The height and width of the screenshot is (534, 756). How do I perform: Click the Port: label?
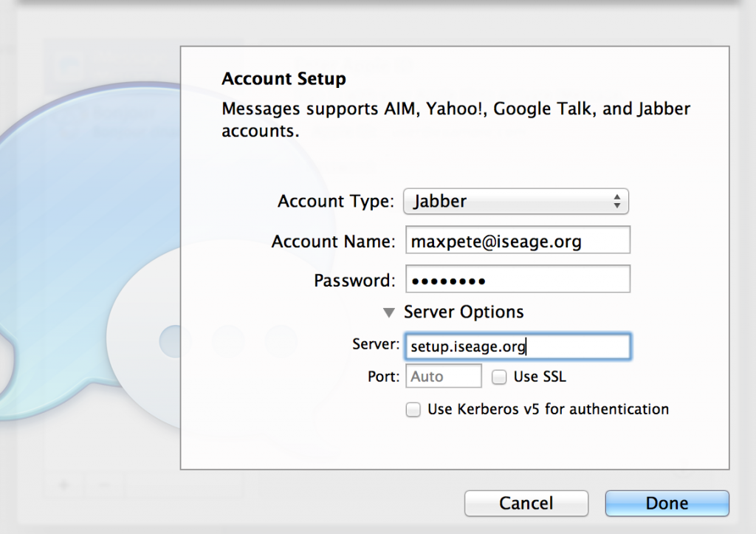(384, 376)
